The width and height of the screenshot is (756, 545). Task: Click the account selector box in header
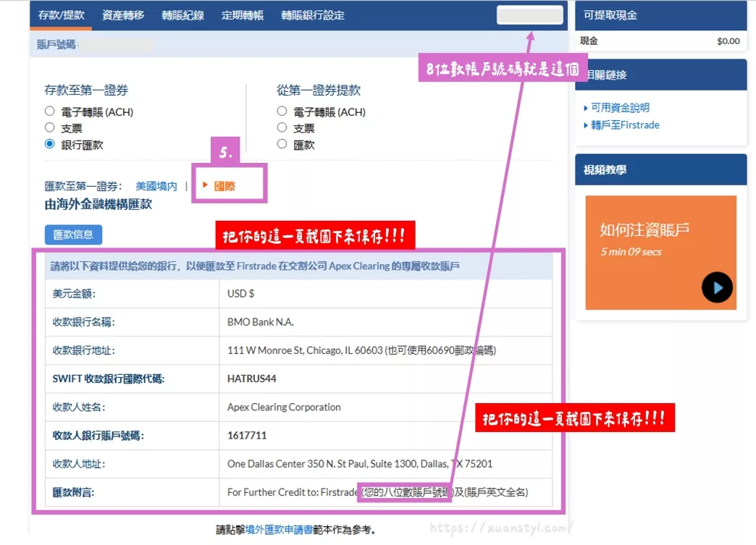tap(530, 15)
